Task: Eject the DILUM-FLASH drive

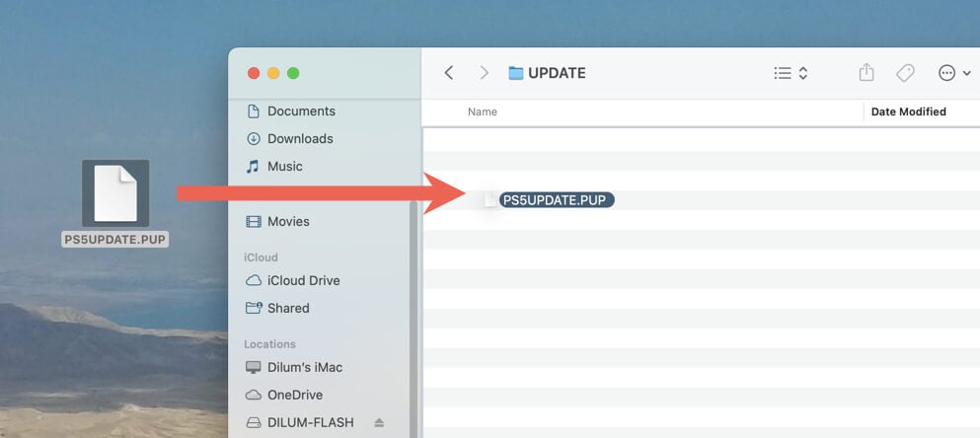Action: pyautogui.click(x=379, y=423)
